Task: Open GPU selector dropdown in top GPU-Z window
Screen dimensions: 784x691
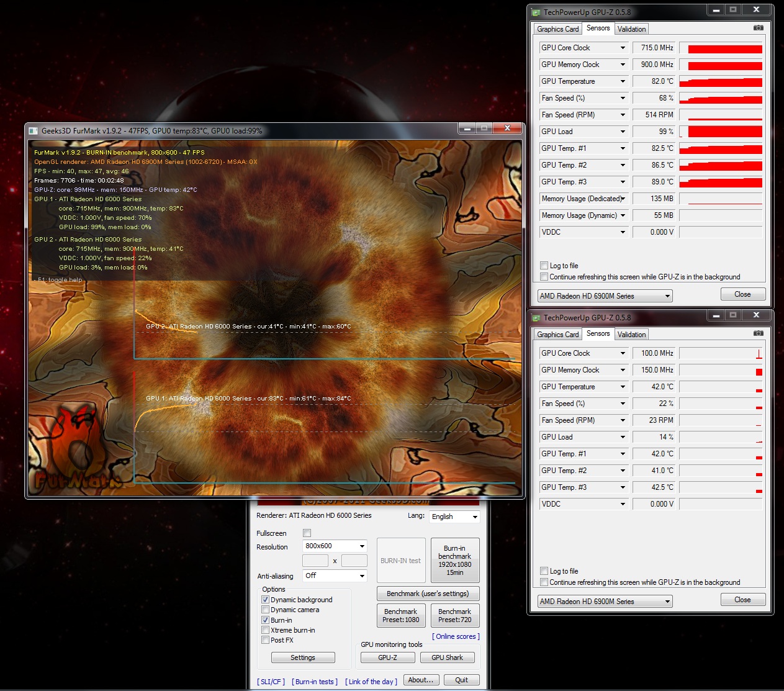Action: pos(605,296)
